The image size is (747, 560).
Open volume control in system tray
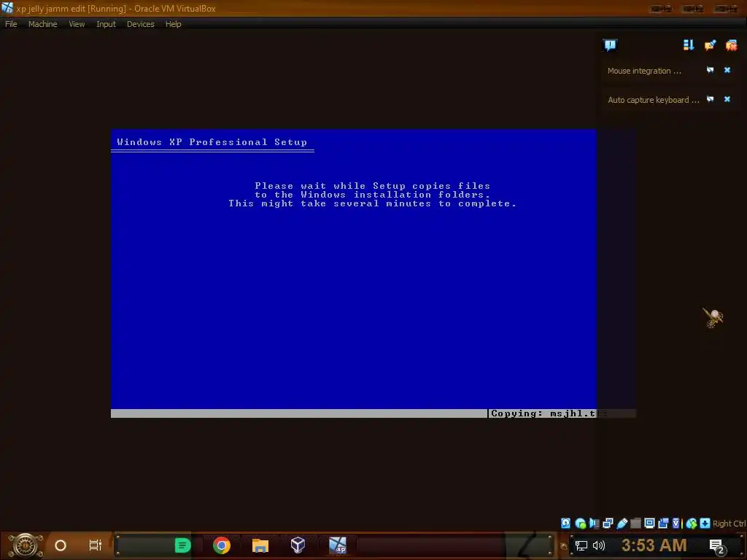tap(599, 545)
